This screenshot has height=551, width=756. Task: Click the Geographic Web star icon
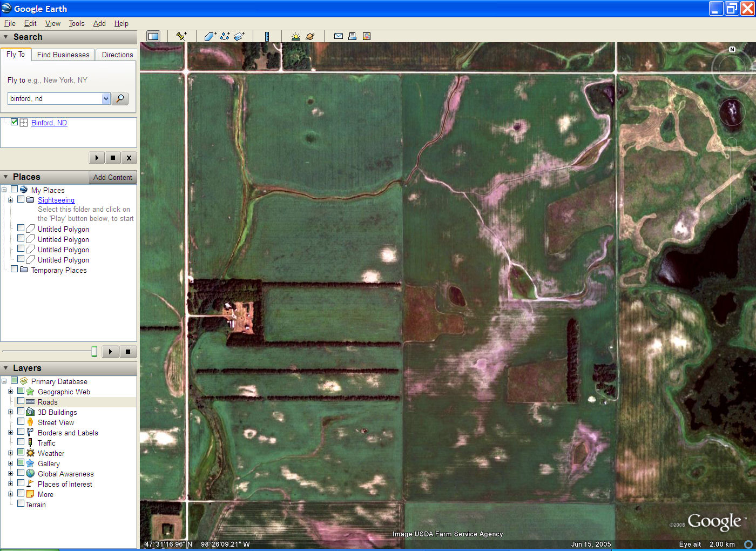click(x=30, y=392)
